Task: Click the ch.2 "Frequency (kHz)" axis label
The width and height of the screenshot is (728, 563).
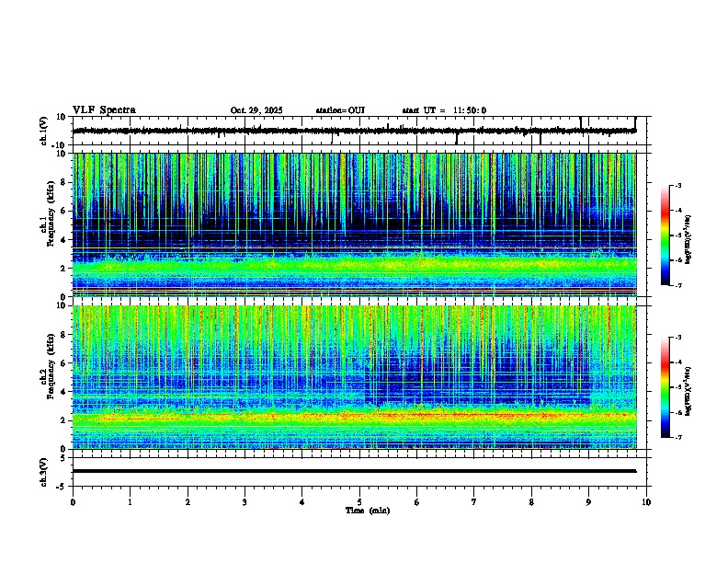Action: coord(51,366)
